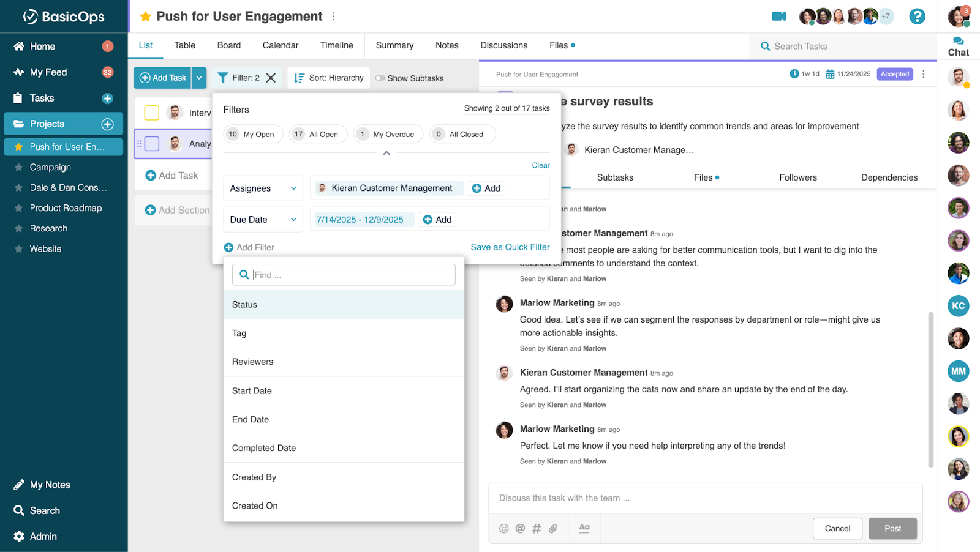Click the Save as Quick Filter link
Image resolution: width=980 pixels, height=552 pixels.
click(x=510, y=247)
